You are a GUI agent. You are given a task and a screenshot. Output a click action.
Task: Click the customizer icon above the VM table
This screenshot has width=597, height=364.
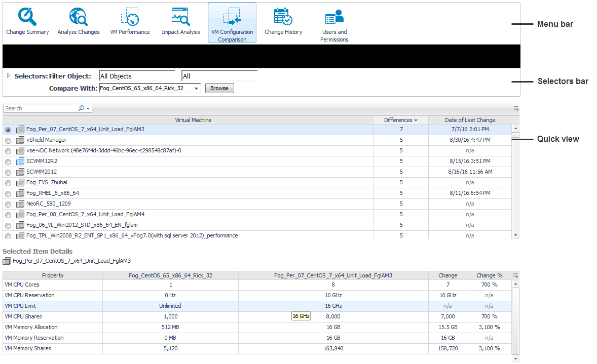[516, 108]
